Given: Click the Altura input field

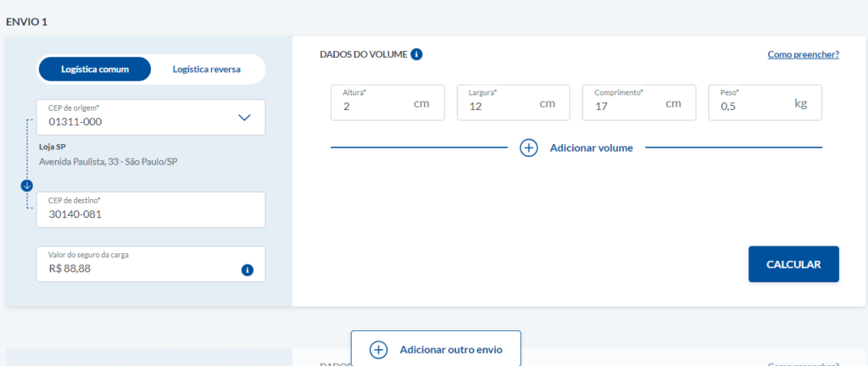Looking at the screenshot, I should (x=387, y=103).
